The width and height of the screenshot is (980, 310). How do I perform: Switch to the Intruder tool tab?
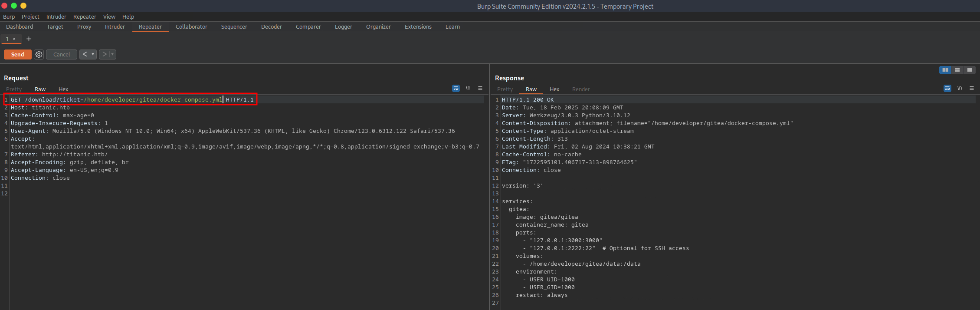115,26
